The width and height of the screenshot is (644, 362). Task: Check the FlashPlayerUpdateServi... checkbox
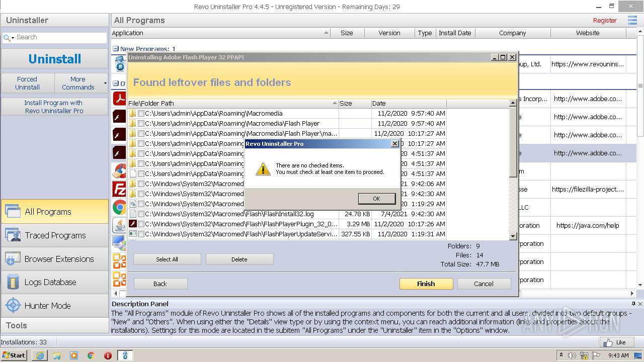141,234
